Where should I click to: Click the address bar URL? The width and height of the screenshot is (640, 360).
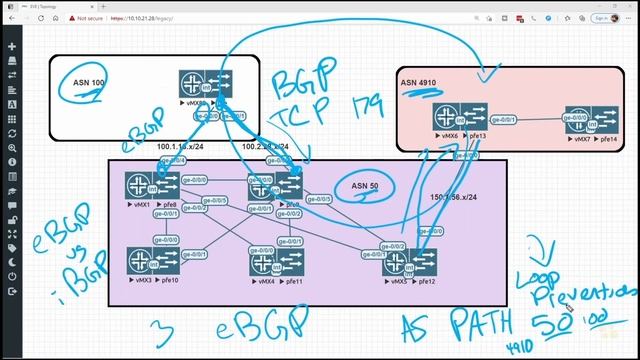pos(142,18)
